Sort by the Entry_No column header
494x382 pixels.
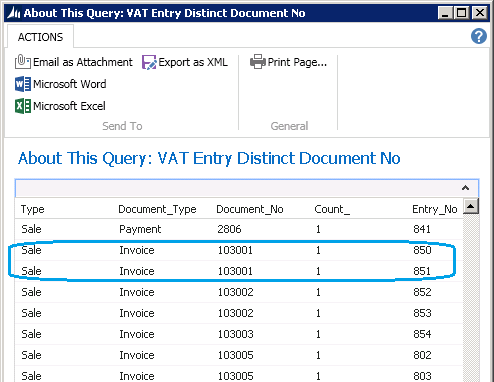click(435, 209)
